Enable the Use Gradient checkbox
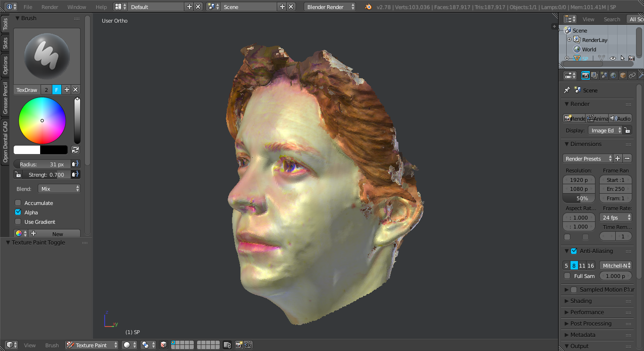644x351 pixels. [x=18, y=221]
